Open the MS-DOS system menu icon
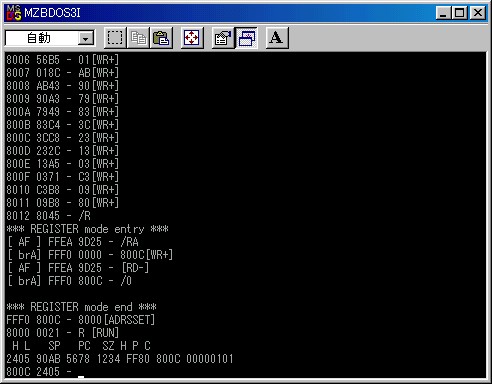The height and width of the screenshot is (384, 492). (x=14, y=13)
